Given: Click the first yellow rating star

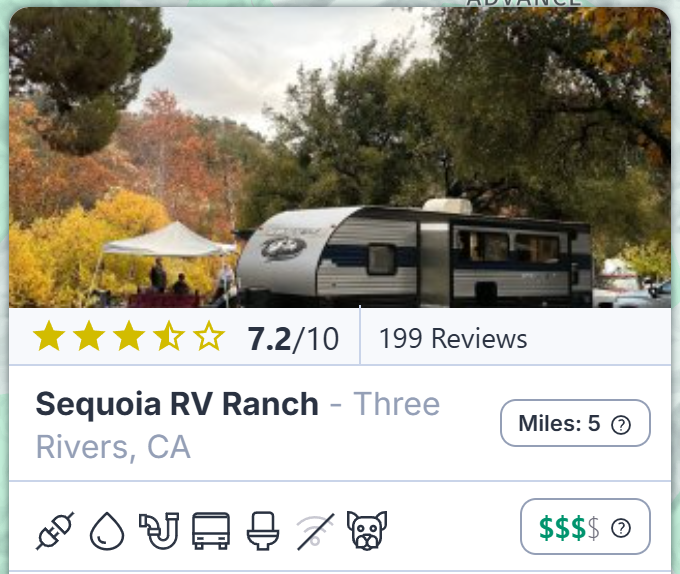Looking at the screenshot, I should [49, 336].
